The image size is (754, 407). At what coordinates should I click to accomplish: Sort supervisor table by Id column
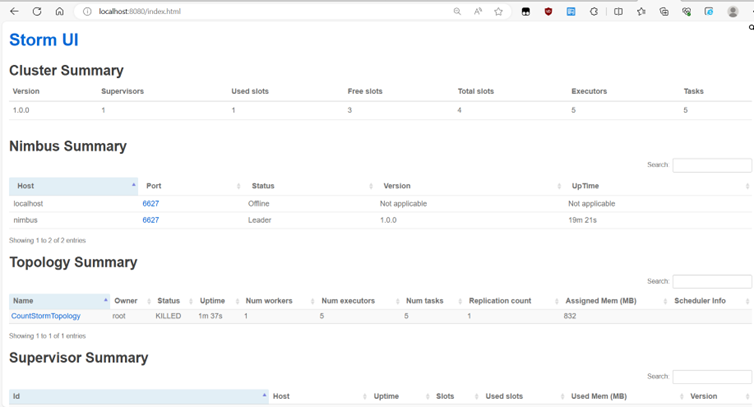click(x=139, y=396)
